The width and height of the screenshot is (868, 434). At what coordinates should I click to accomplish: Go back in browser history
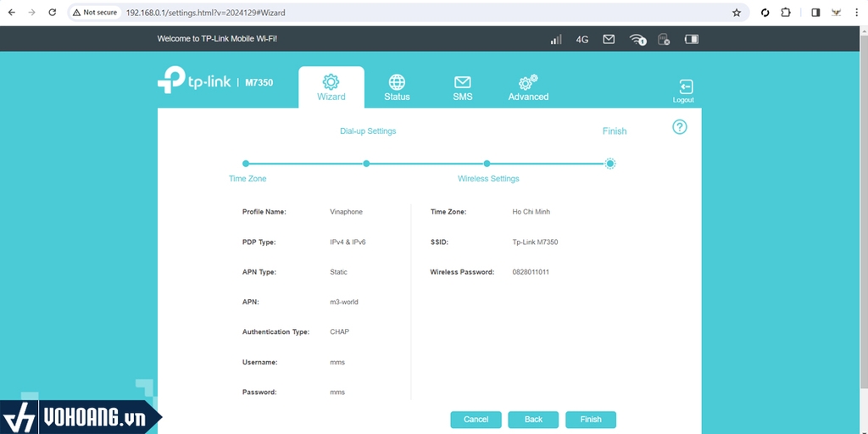pyautogui.click(x=12, y=12)
